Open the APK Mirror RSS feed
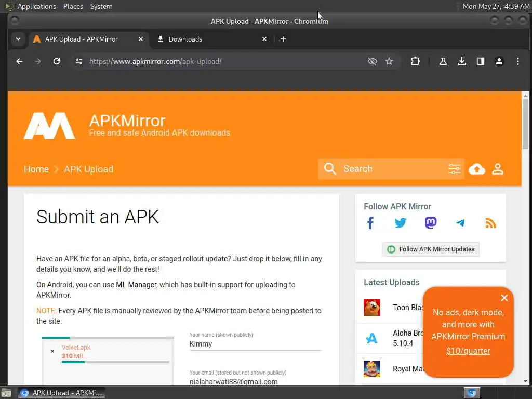532x399 pixels. coord(490,223)
